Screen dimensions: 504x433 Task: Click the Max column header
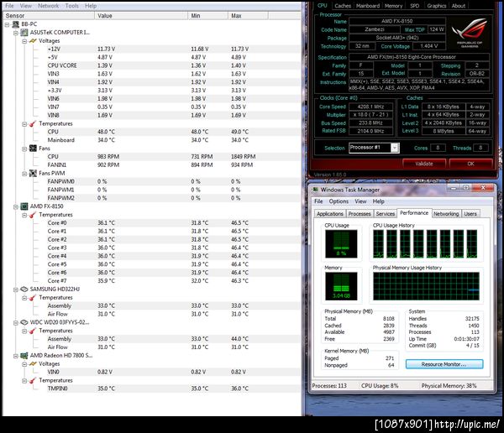coord(248,16)
